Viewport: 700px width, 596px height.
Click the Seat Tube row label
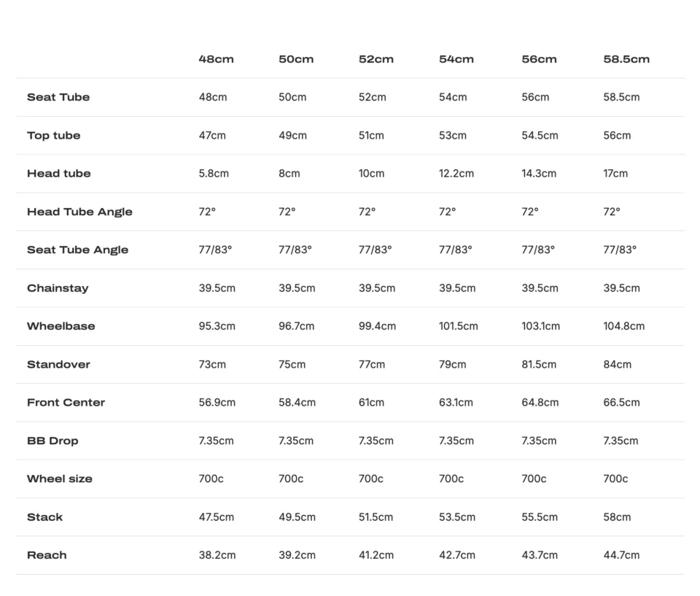point(58,97)
